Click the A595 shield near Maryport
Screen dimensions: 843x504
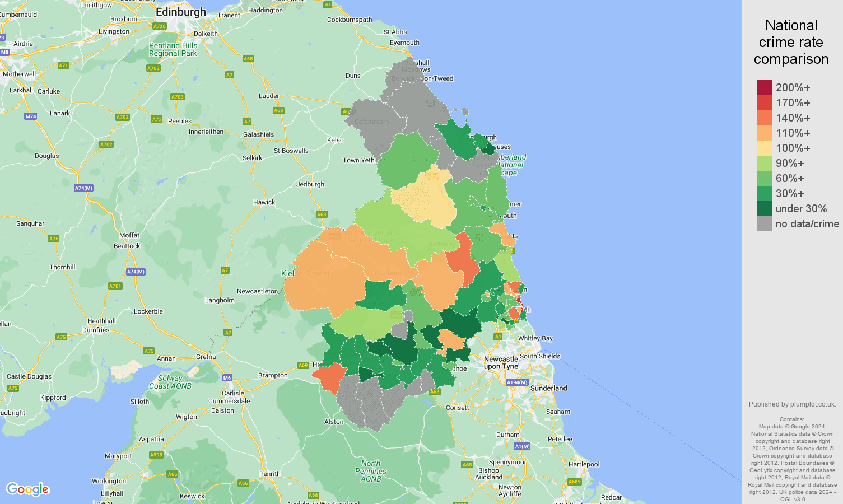tap(156, 455)
